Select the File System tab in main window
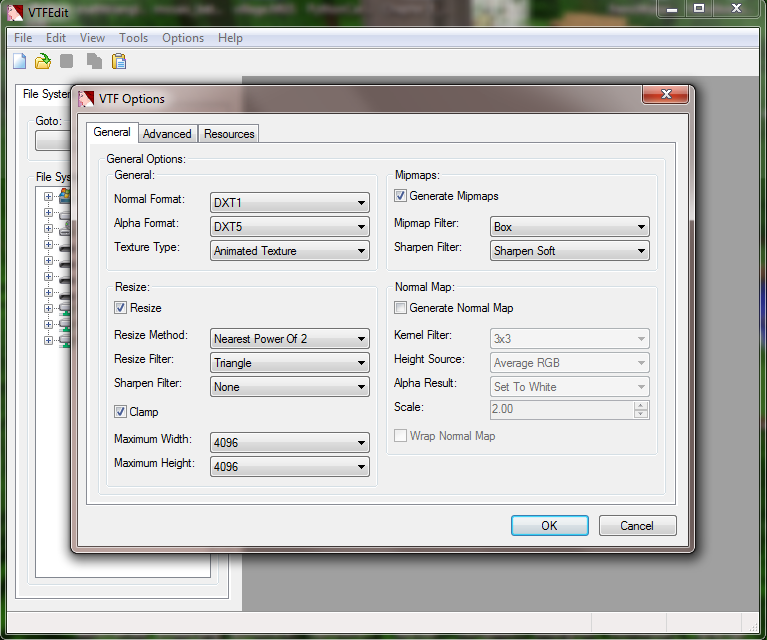The image size is (767, 640). pos(45,94)
